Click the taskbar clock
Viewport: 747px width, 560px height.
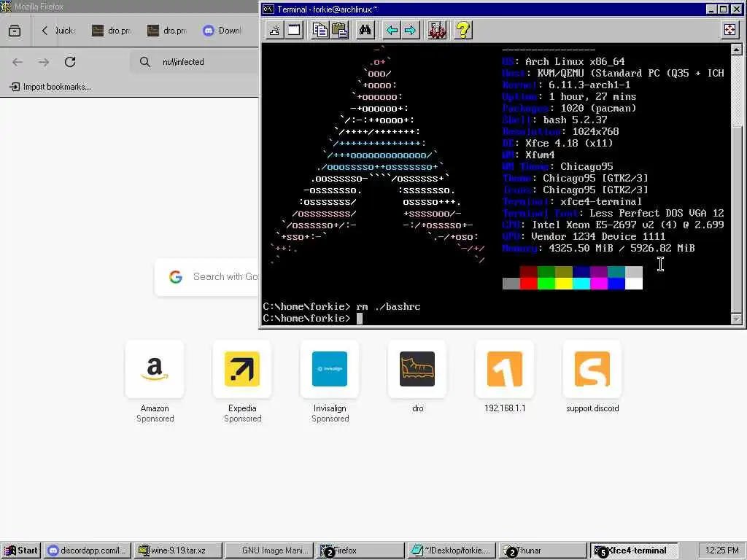coord(721,551)
